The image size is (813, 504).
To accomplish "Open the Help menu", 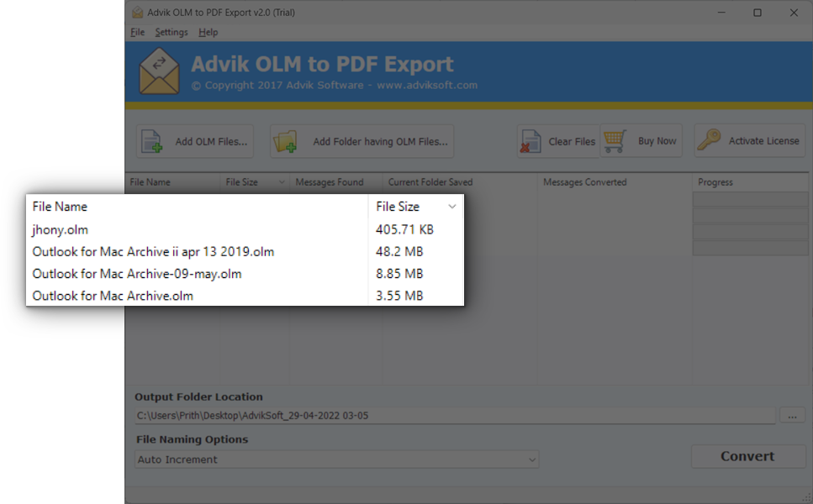I will tap(208, 32).
